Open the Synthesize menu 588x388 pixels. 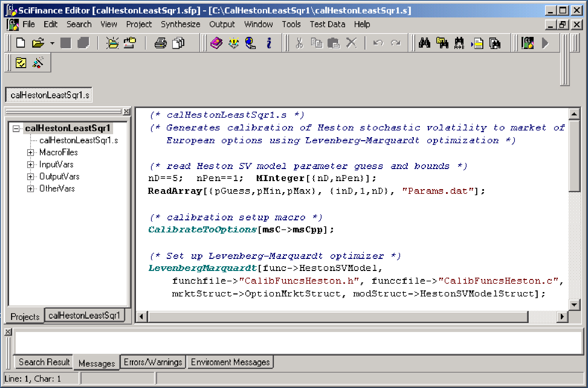point(180,24)
